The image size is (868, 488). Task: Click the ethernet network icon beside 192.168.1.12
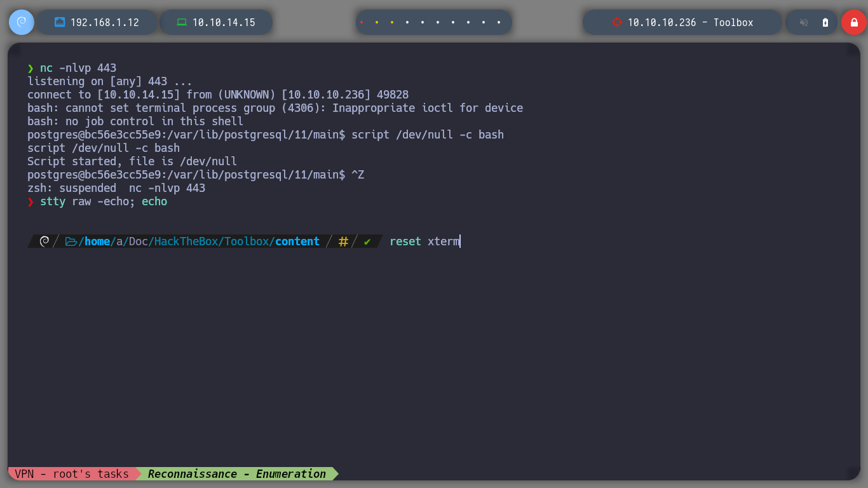60,22
